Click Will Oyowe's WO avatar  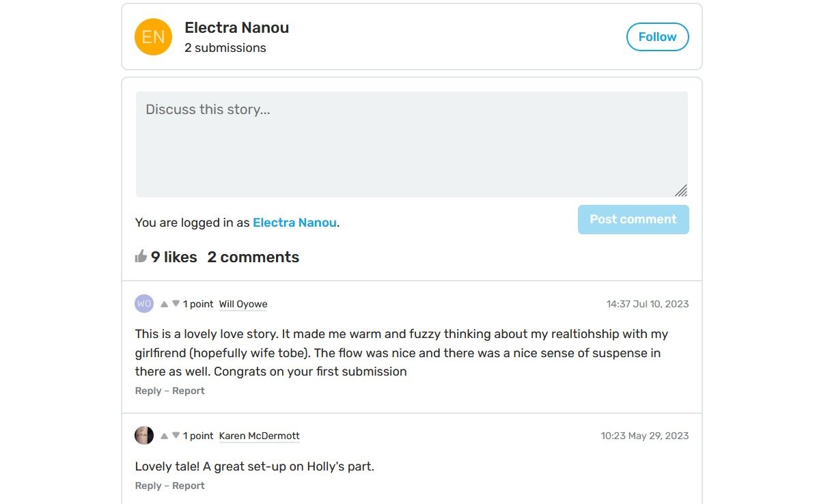pos(143,303)
